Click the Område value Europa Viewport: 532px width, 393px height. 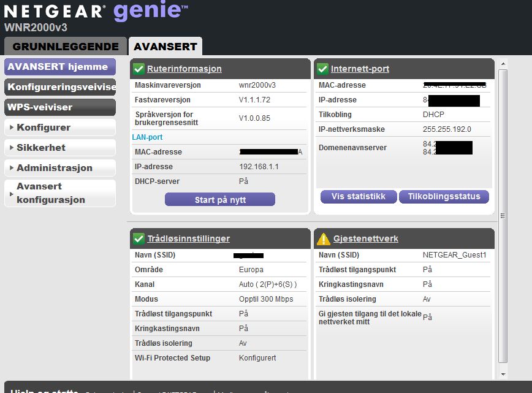(251, 270)
